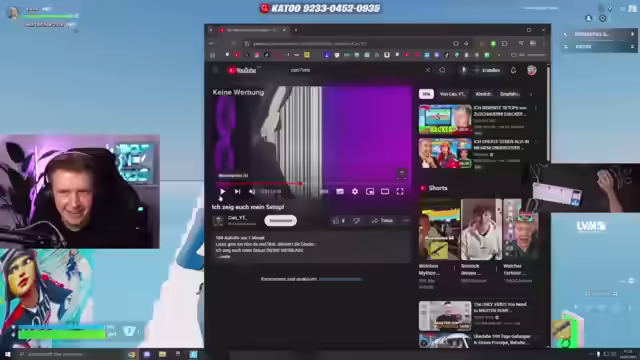Open video player settings gear

click(355, 191)
